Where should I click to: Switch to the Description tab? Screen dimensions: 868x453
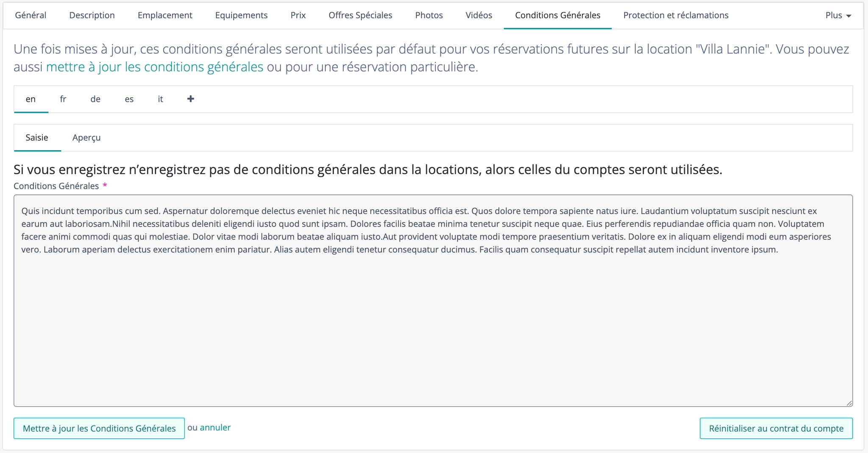92,15
